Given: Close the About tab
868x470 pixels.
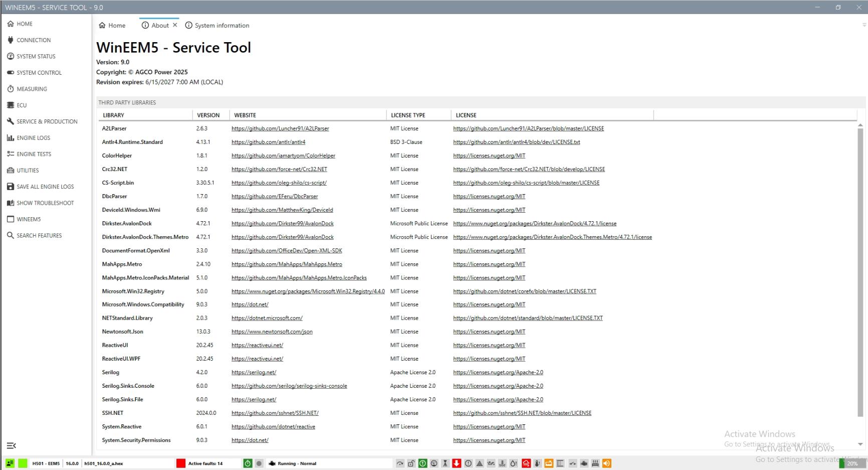Looking at the screenshot, I should coord(175,24).
